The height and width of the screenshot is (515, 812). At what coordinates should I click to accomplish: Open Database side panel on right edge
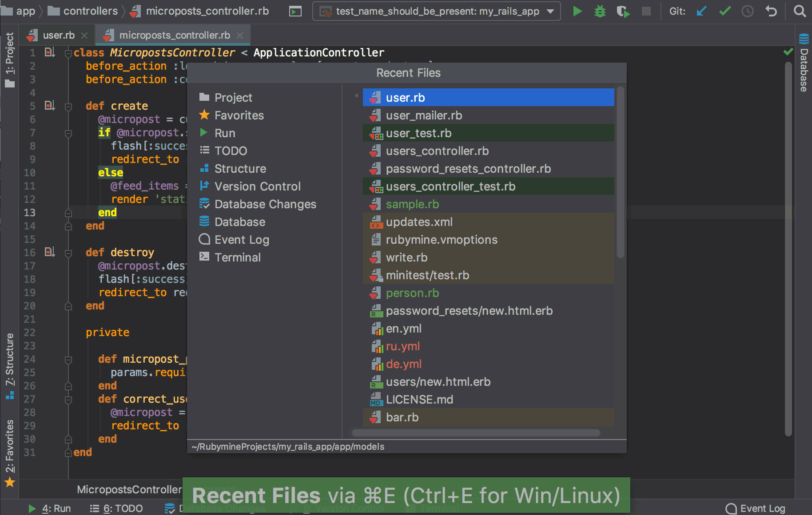(804, 63)
